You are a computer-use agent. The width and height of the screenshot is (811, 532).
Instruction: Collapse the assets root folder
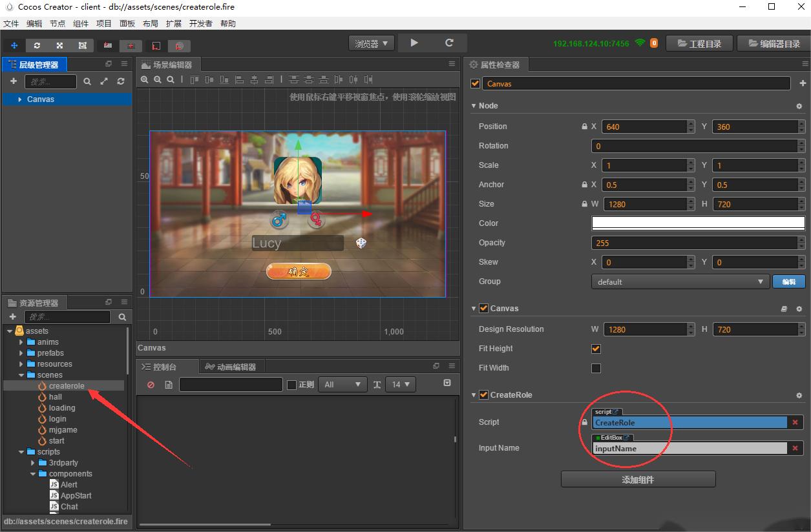click(x=10, y=331)
